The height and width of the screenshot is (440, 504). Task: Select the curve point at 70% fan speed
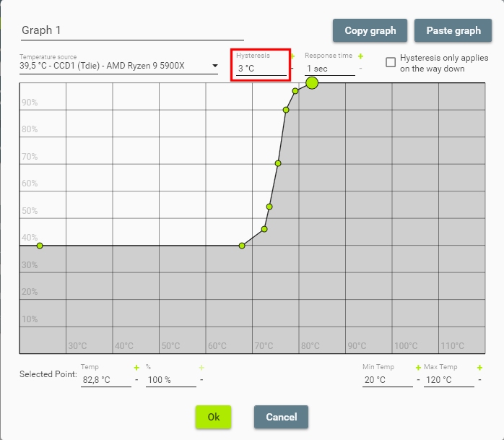click(278, 163)
